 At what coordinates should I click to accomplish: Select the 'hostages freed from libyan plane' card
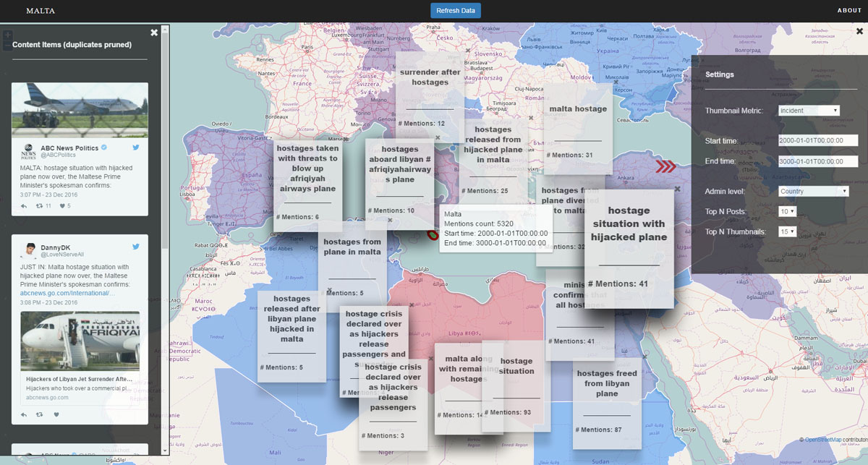click(607, 404)
